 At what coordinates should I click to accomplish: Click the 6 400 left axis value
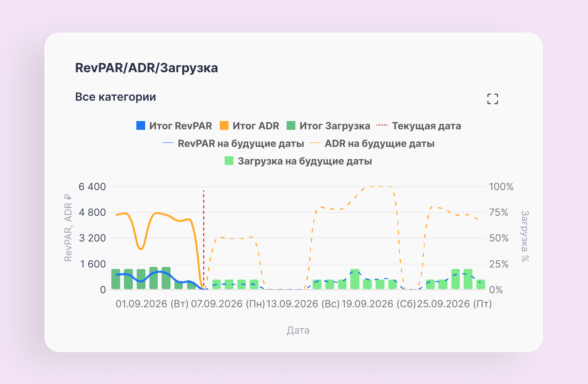point(92,187)
